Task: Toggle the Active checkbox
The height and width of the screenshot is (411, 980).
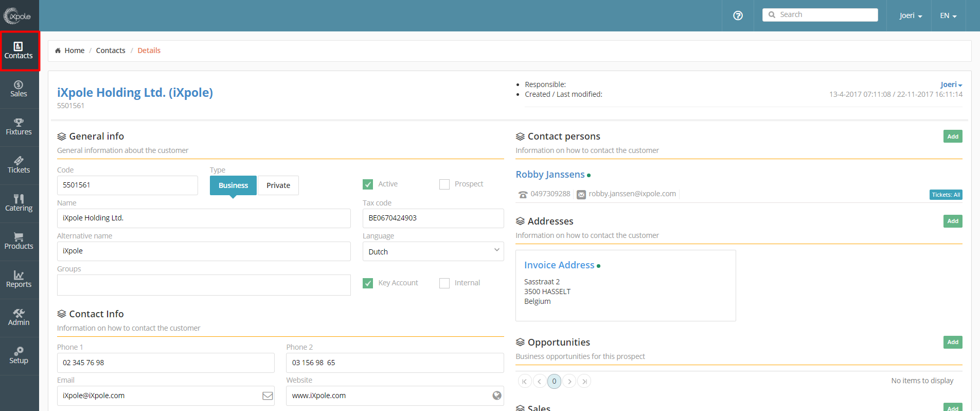Action: (x=368, y=184)
